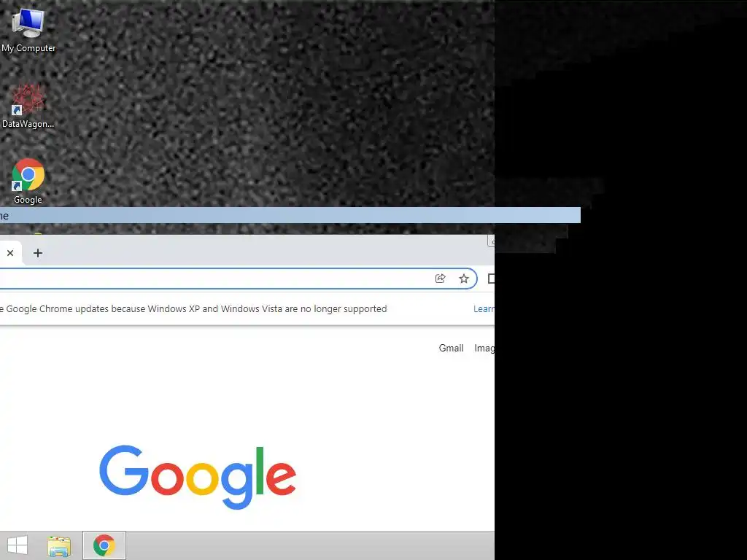This screenshot has width=747, height=560.
Task: Close the current Chrome tab
Action: click(10, 253)
